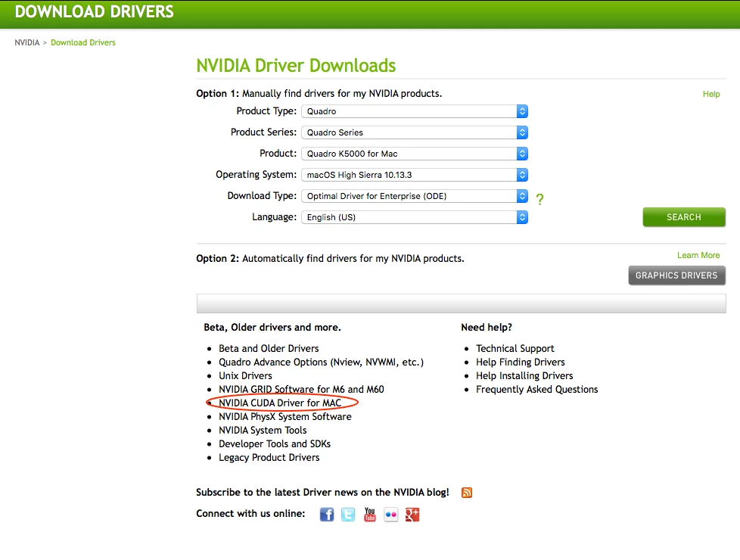Screen dimensions: 740x560
Task: Open Developer Tools and SDKs link
Action: (275, 444)
